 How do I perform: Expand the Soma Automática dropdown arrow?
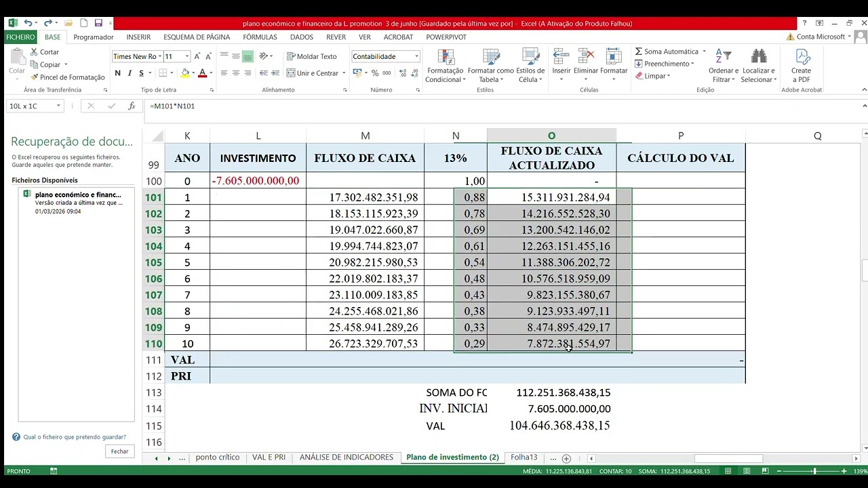click(x=704, y=52)
